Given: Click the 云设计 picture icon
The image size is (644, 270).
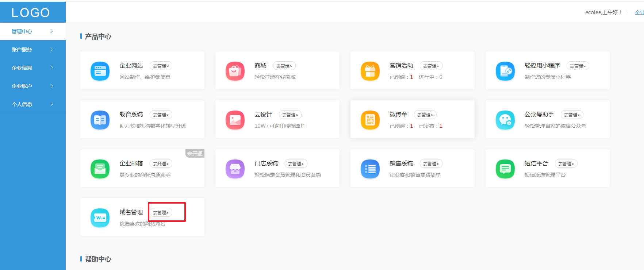Looking at the screenshot, I should (235, 120).
